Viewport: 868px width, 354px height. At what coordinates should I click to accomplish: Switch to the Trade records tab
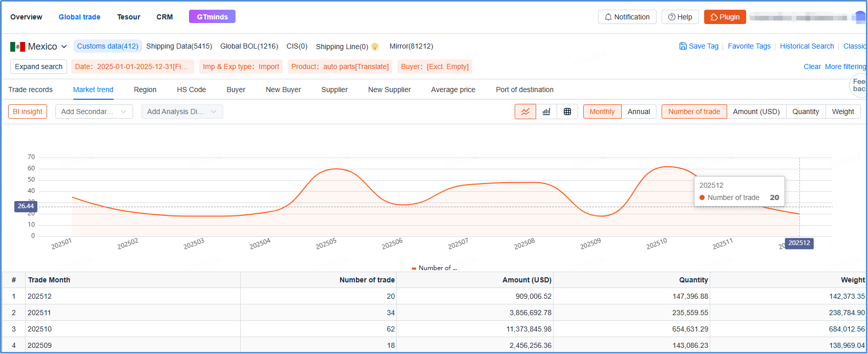pyautogui.click(x=30, y=90)
